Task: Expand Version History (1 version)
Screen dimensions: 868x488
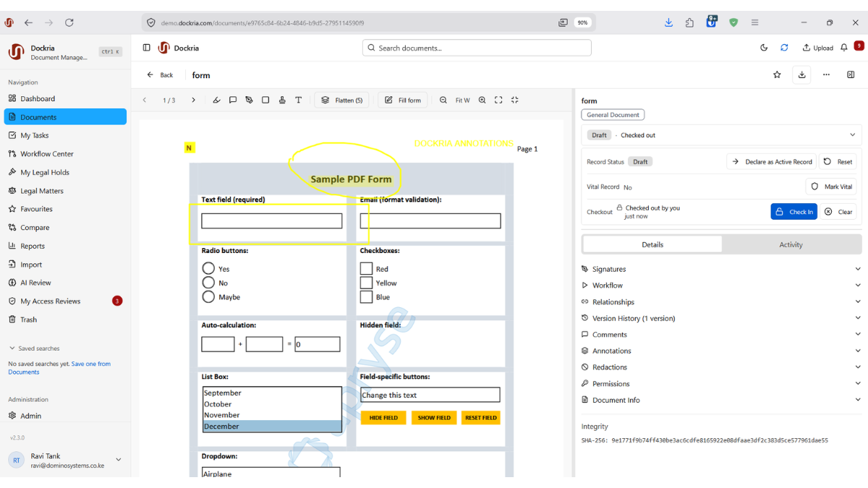Action: click(x=721, y=318)
